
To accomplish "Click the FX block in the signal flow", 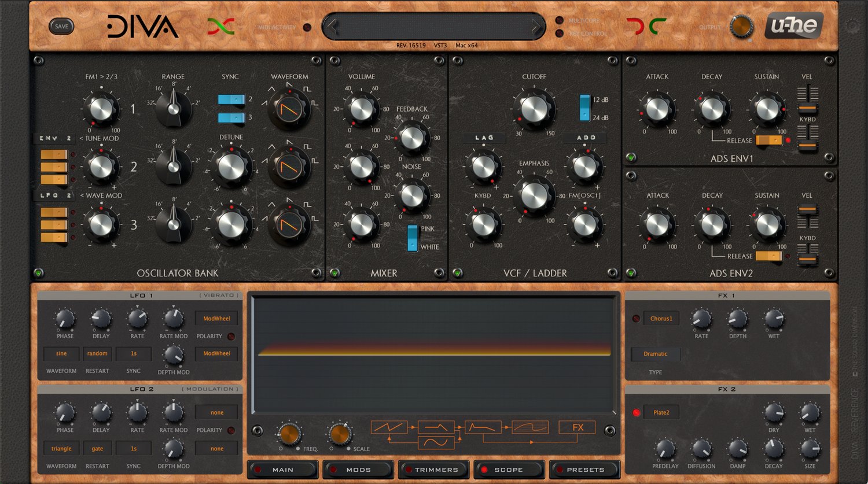I will pyautogui.click(x=577, y=427).
